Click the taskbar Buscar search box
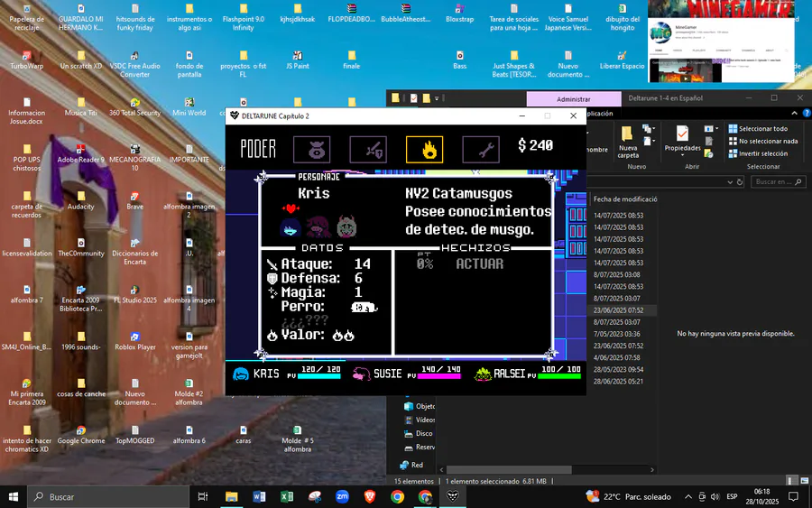Image resolution: width=812 pixels, height=508 pixels. click(108, 496)
